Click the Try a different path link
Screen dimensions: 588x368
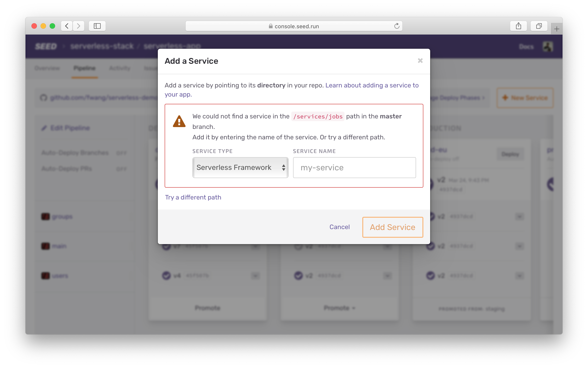coord(193,197)
